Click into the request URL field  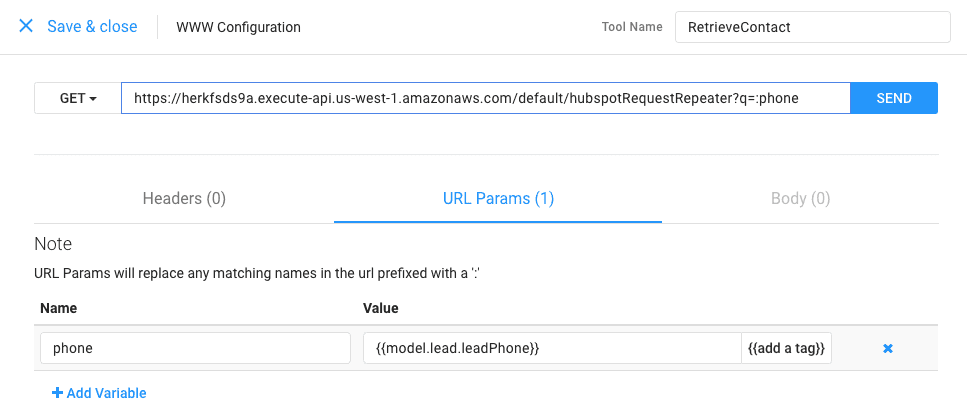pyautogui.click(x=485, y=98)
